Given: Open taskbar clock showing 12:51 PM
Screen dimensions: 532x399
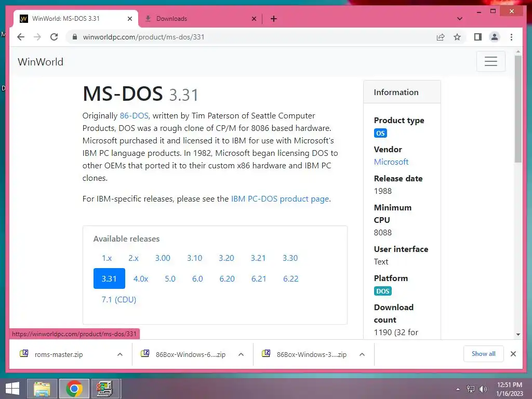Looking at the screenshot, I should 510,389.
